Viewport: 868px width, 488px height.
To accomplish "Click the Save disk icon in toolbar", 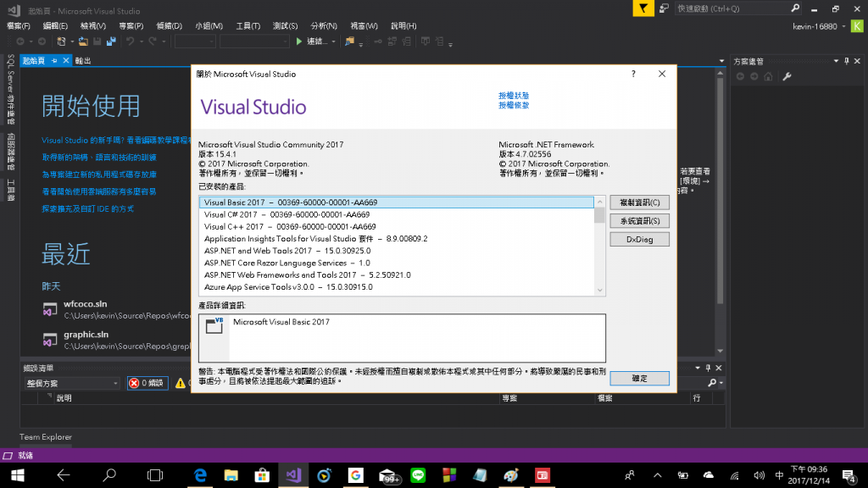I will (97, 42).
